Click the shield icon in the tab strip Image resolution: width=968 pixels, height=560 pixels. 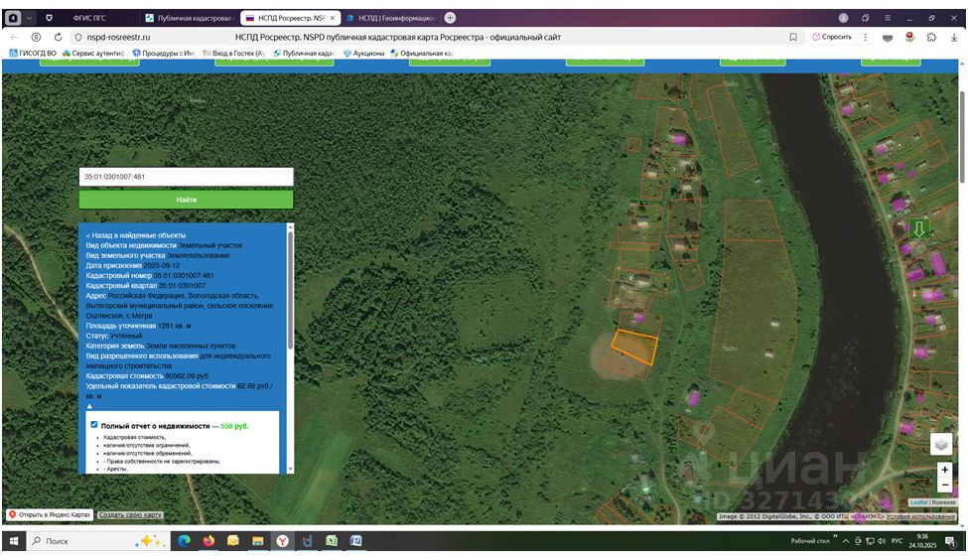pos(49,18)
